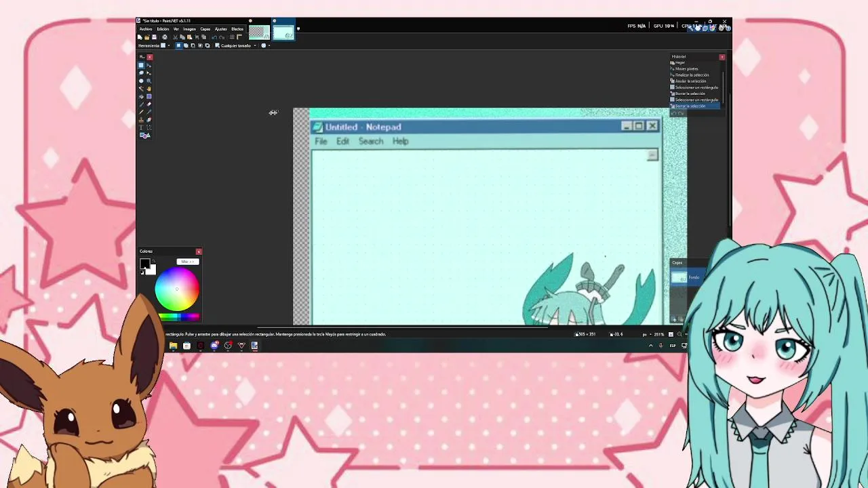Select the Eraser tool
This screenshot has height=488, width=868.
149,104
